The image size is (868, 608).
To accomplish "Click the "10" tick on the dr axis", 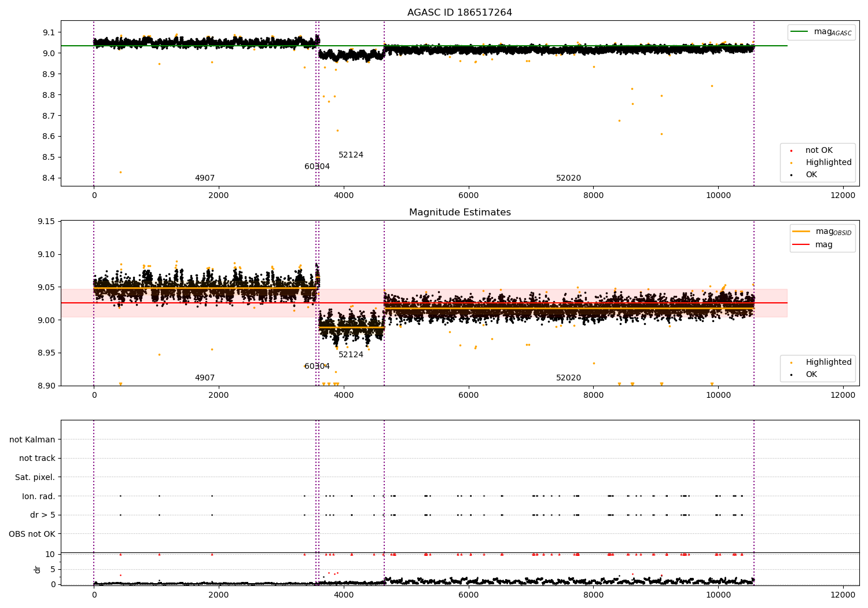I will (50, 555).
